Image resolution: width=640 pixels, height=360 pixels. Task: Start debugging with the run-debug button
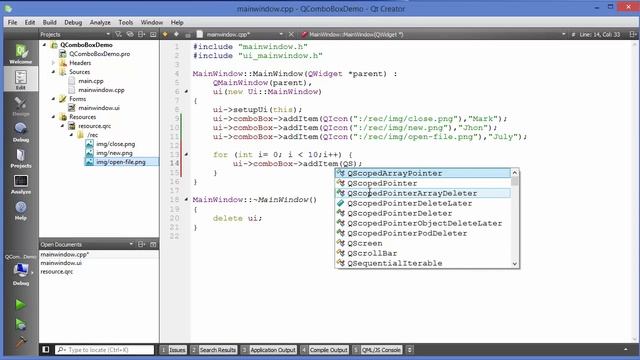pos(20,324)
